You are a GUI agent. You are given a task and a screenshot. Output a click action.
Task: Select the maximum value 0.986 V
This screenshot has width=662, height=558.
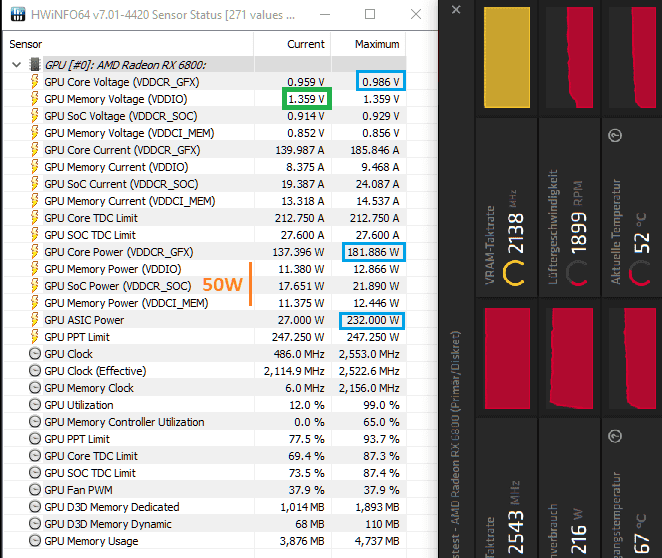tap(381, 81)
